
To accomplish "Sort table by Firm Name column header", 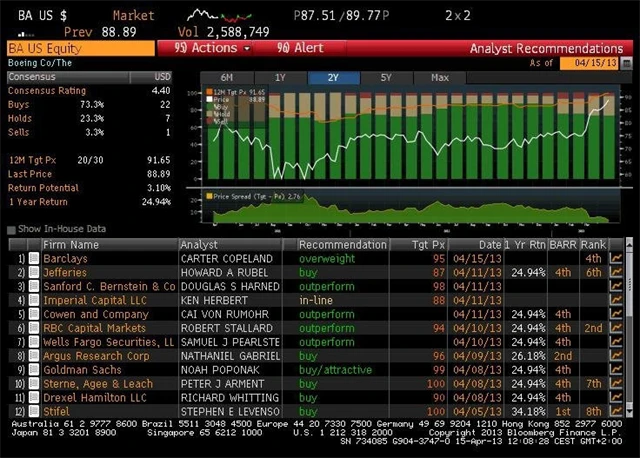I will tap(70, 244).
